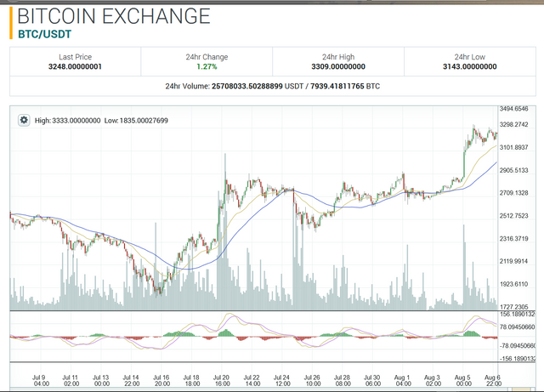Screen dimensions: 544x392
Task: Click the 3298.2742 price axis label
Action: 513,124
